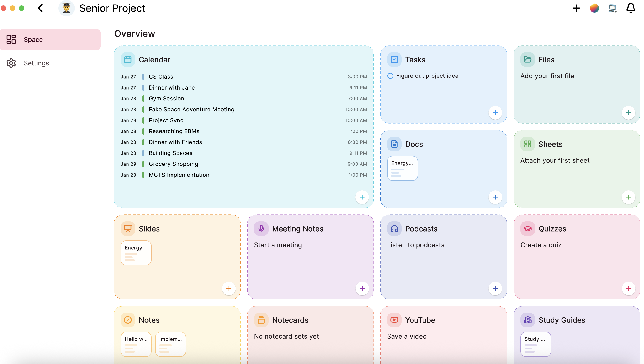This screenshot has width=644, height=364.
Task: Select the Sheets grid icon
Action: click(x=527, y=144)
